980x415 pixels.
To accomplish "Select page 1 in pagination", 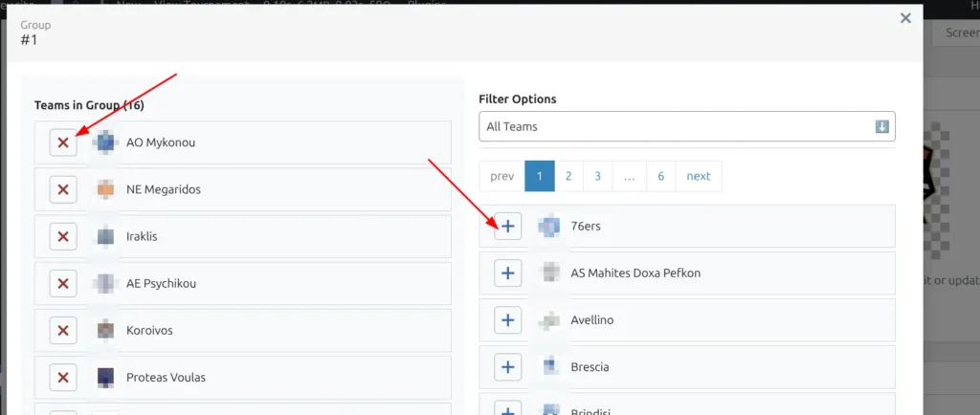I will 540,176.
